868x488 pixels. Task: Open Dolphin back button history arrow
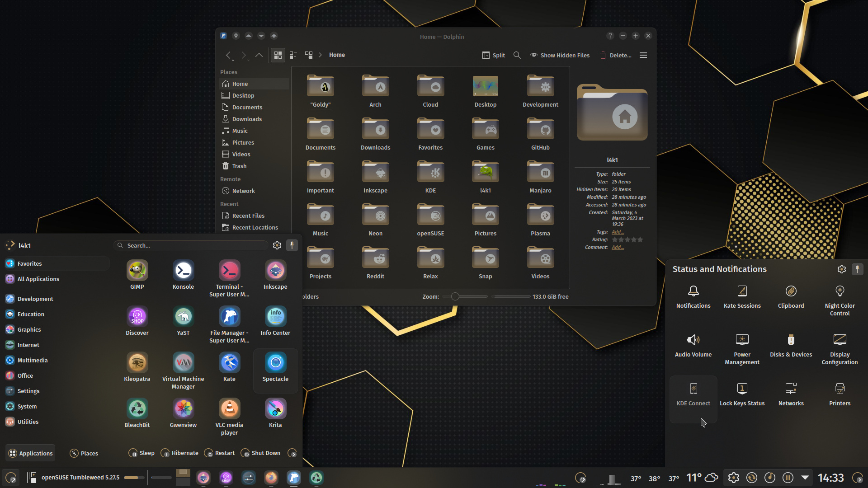(x=234, y=60)
